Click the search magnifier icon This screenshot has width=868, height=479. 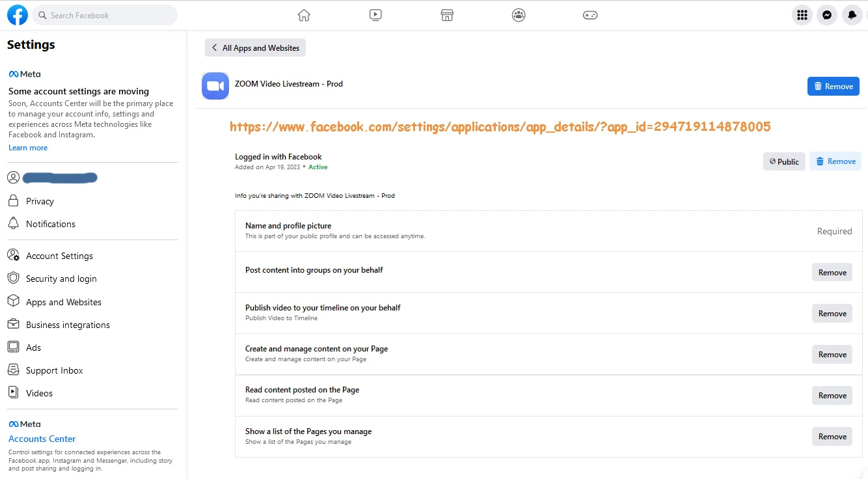[42, 15]
